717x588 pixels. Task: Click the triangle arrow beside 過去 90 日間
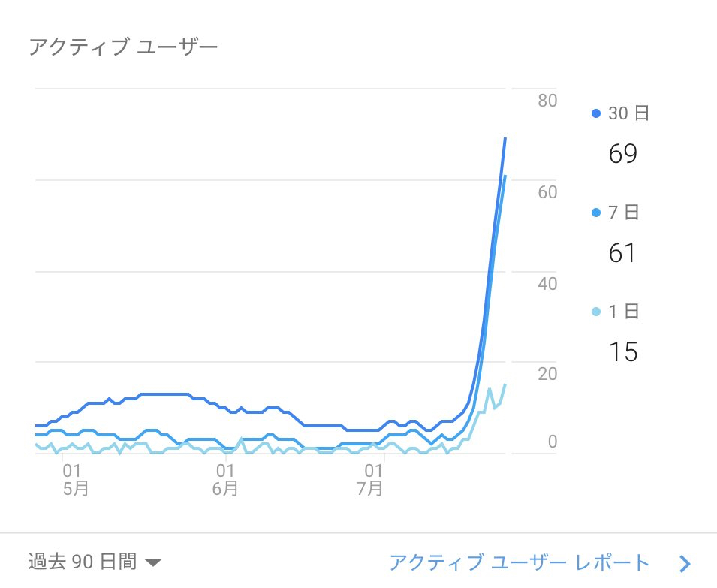coord(153,562)
